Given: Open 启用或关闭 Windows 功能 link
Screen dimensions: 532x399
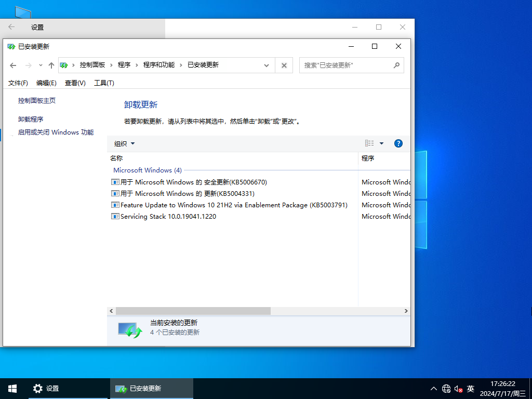Looking at the screenshot, I should coord(56,132).
